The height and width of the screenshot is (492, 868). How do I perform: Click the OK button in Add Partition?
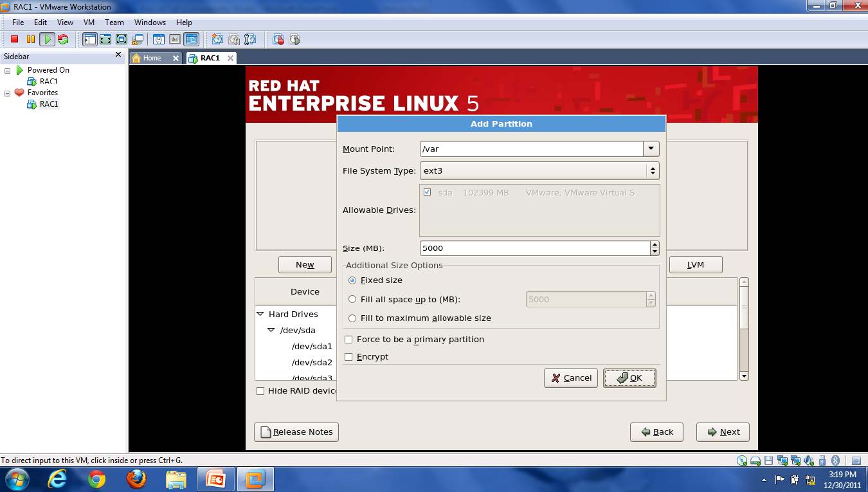click(x=629, y=378)
